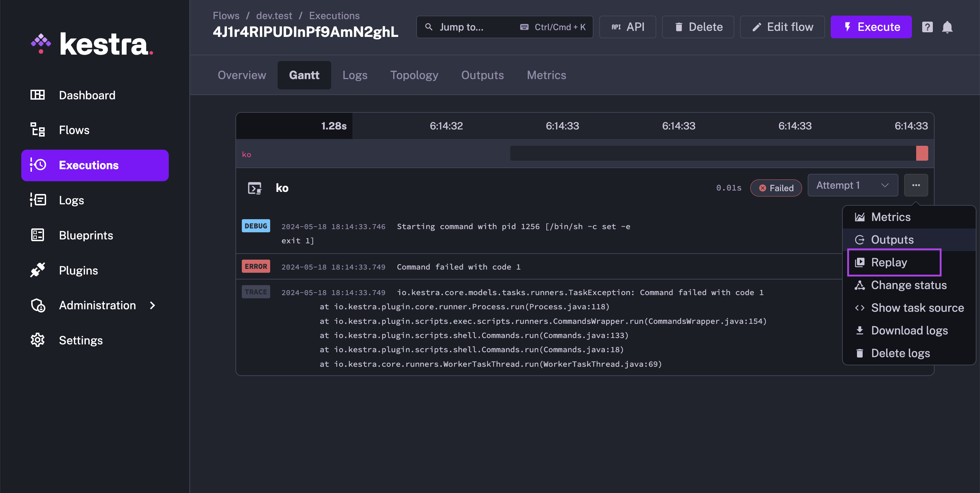Click the notification bell icon
This screenshot has height=493, width=980.
(947, 27)
